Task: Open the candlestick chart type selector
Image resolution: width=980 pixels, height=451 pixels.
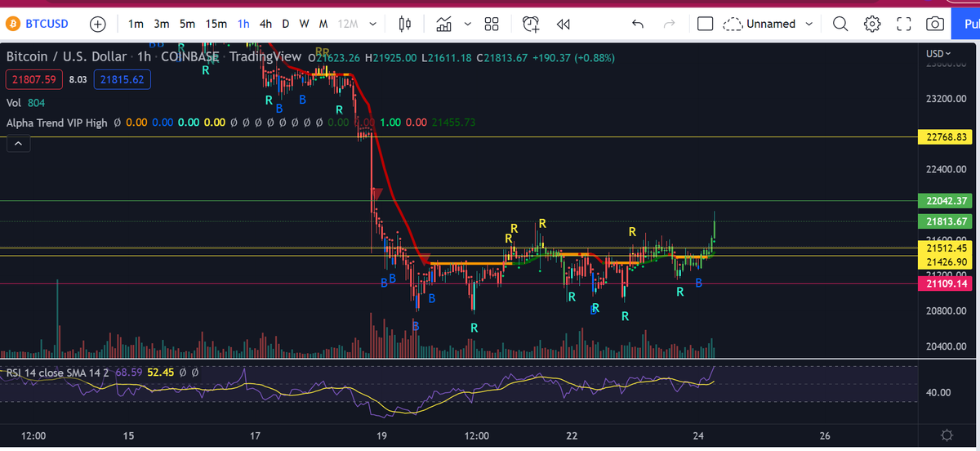Action: (x=405, y=24)
